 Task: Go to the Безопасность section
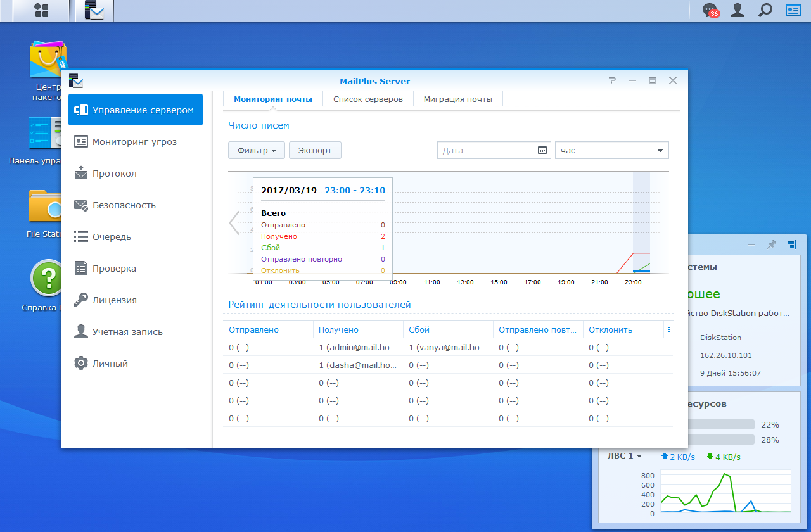[x=136, y=205]
